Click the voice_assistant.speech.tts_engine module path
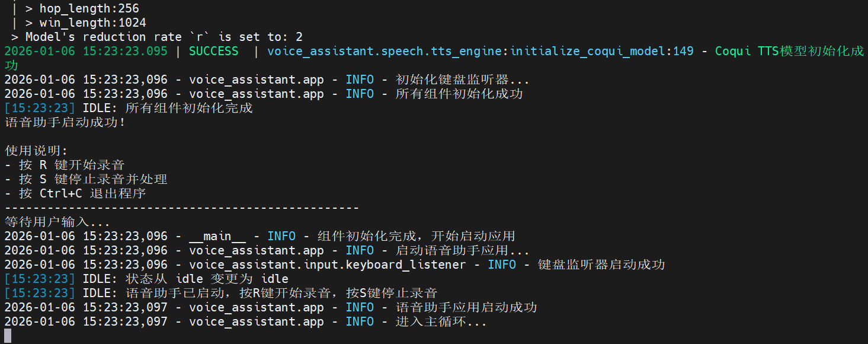 coord(385,51)
